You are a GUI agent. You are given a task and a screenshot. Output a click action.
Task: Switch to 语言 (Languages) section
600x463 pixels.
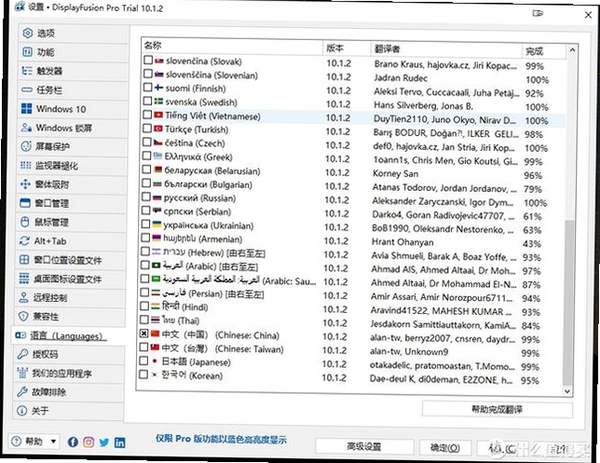69,336
